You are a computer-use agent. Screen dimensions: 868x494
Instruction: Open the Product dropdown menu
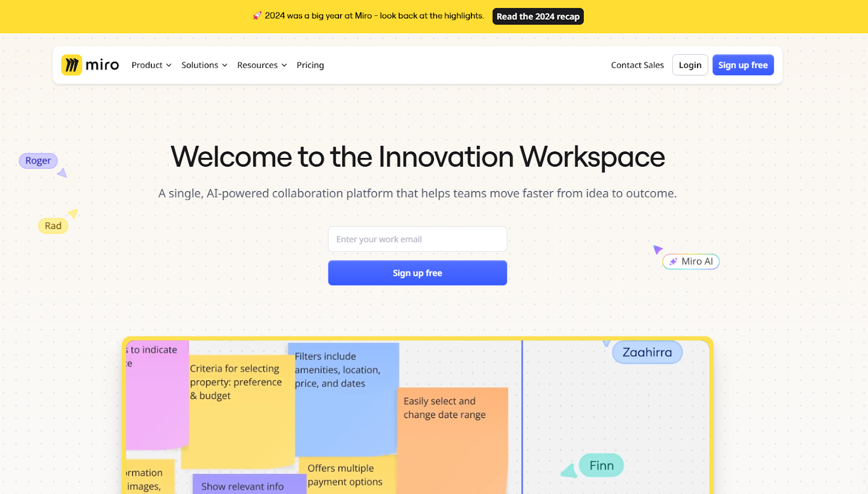151,65
